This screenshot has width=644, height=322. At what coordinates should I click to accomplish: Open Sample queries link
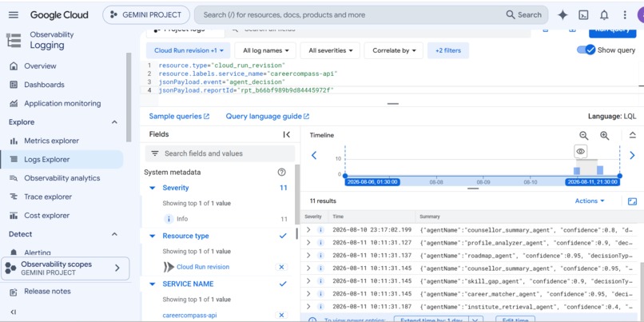(179, 116)
